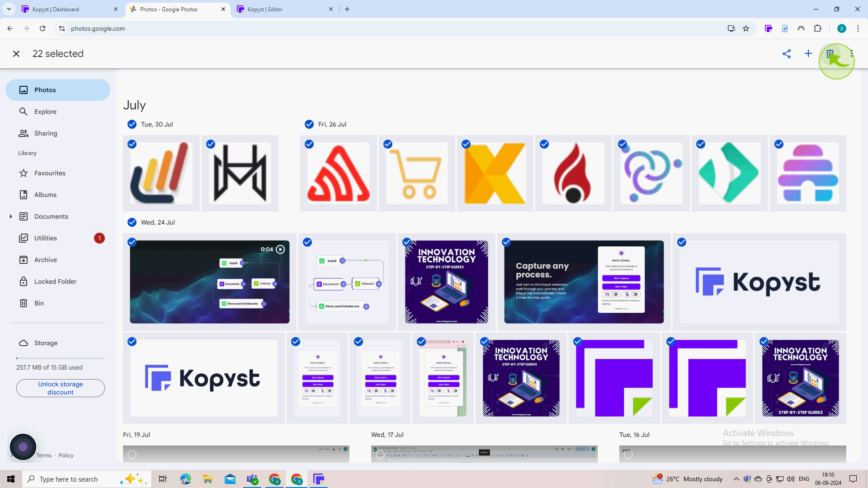Open the green arrow logo thumbnail
The width and height of the screenshot is (868, 488).
click(x=730, y=174)
